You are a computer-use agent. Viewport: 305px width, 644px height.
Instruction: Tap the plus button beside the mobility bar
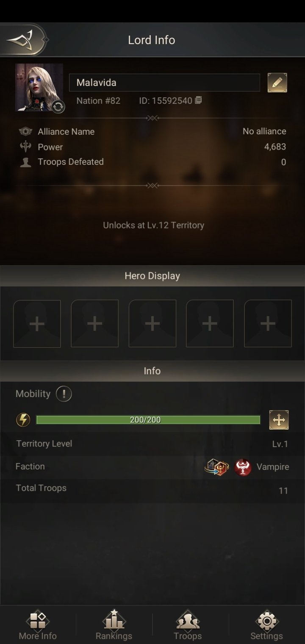pos(279,420)
